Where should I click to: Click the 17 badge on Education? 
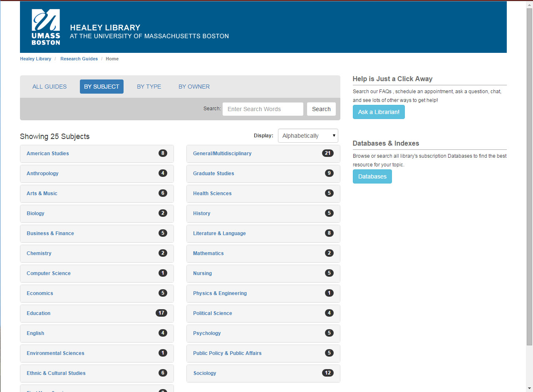(161, 313)
